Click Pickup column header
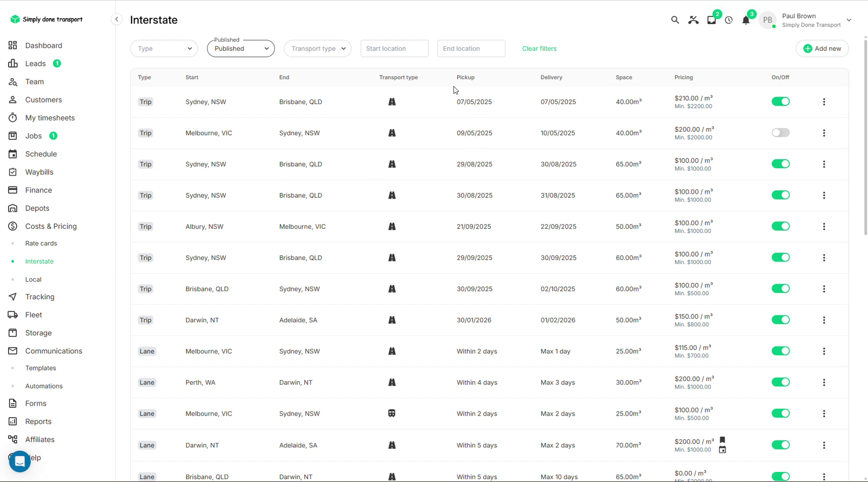868x482 pixels. (x=465, y=77)
